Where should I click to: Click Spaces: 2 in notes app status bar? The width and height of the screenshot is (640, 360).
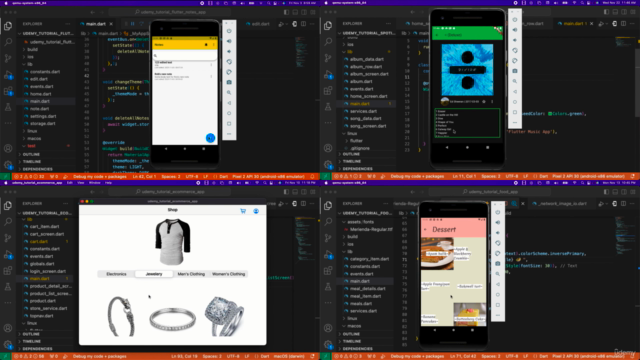tap(171, 177)
